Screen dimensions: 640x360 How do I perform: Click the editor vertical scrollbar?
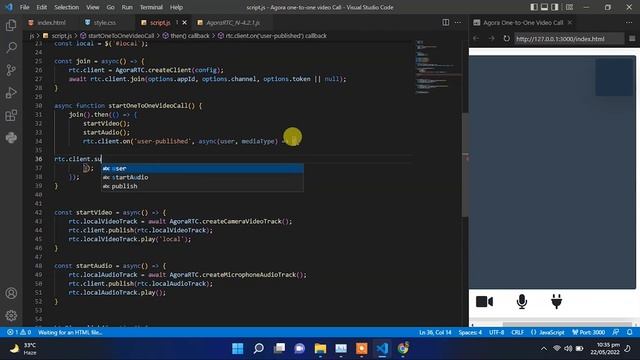[465, 164]
